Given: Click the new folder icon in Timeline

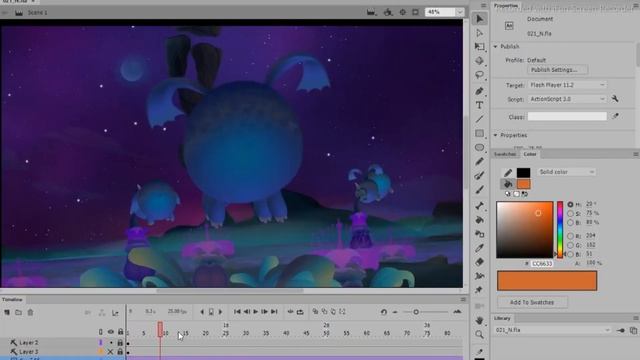Looking at the screenshot, I should tap(18, 313).
